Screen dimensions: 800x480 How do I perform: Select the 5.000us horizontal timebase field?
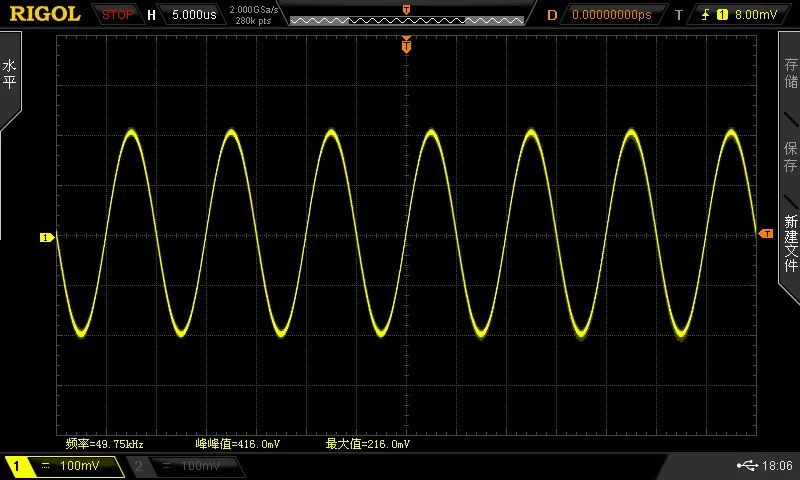(194, 15)
